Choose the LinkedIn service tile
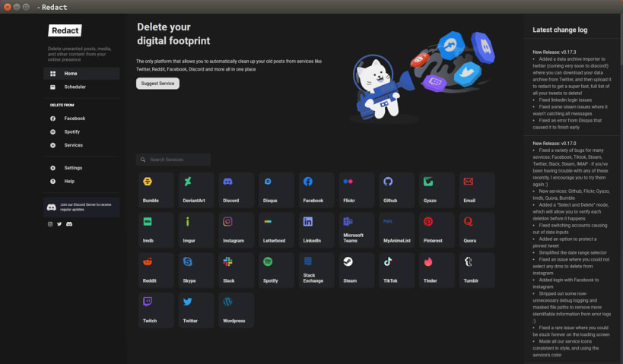Image resolution: width=623 pixels, height=364 pixels. click(x=316, y=230)
